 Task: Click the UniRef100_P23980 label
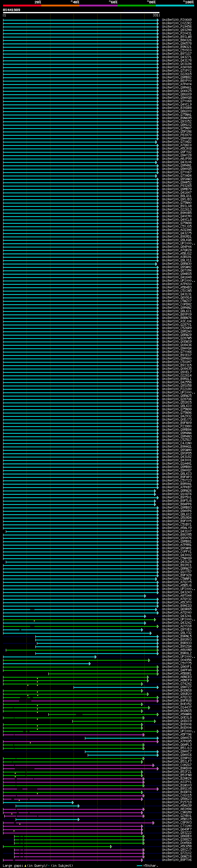click(x=177, y=426)
